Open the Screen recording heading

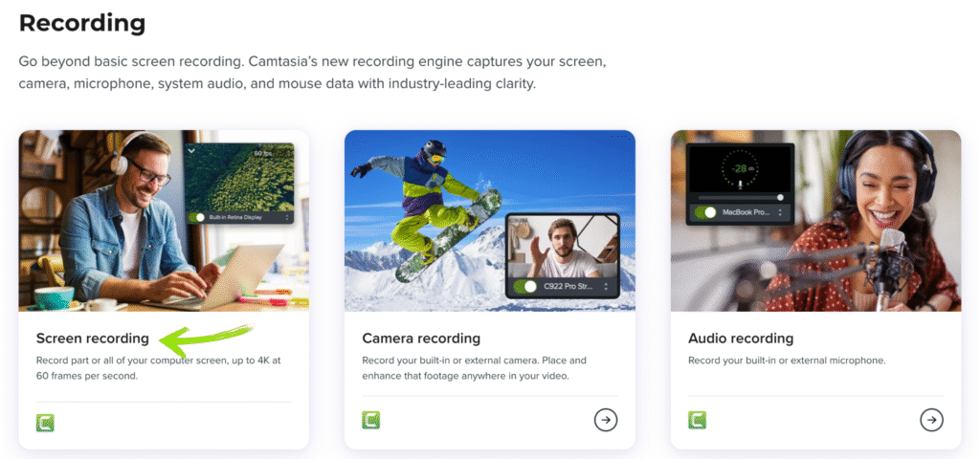[x=92, y=339]
